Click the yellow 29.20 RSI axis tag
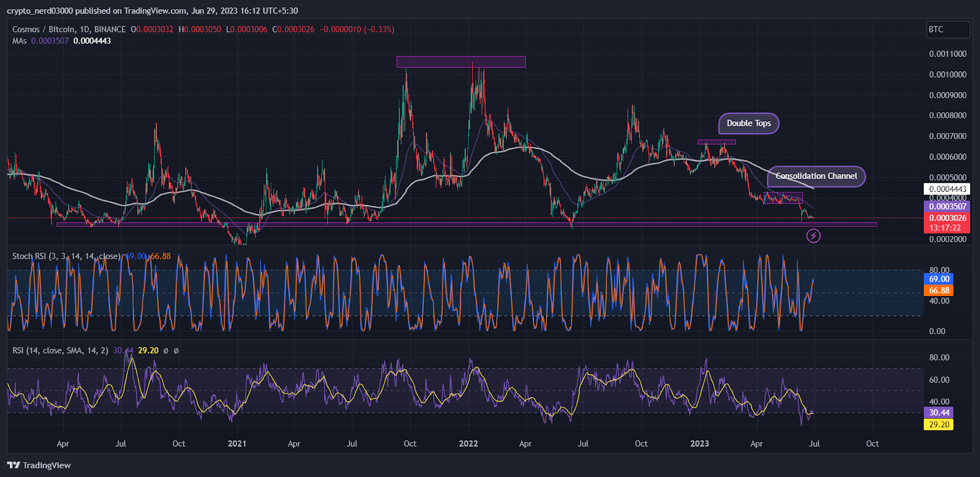This screenshot has height=477, width=980. coord(939,424)
